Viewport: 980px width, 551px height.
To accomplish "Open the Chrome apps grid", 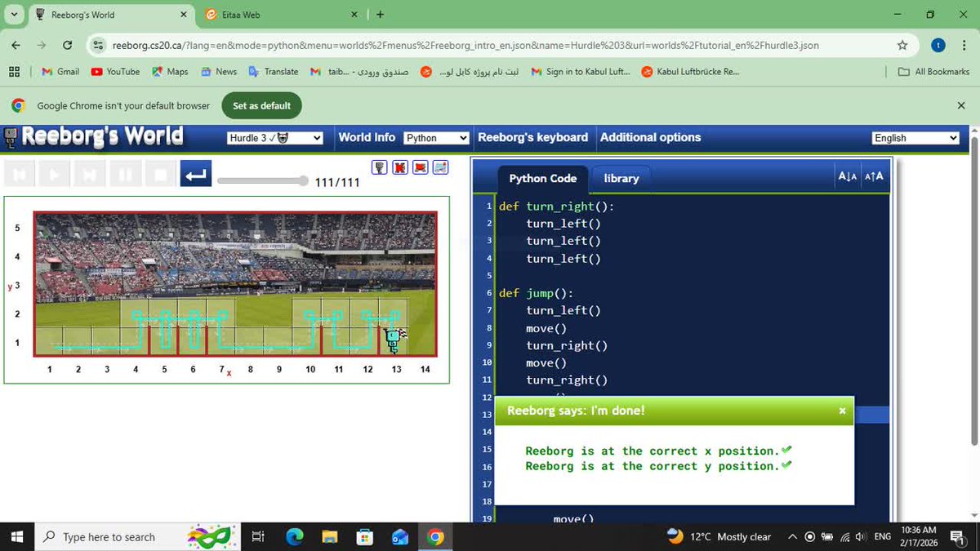I will point(14,72).
